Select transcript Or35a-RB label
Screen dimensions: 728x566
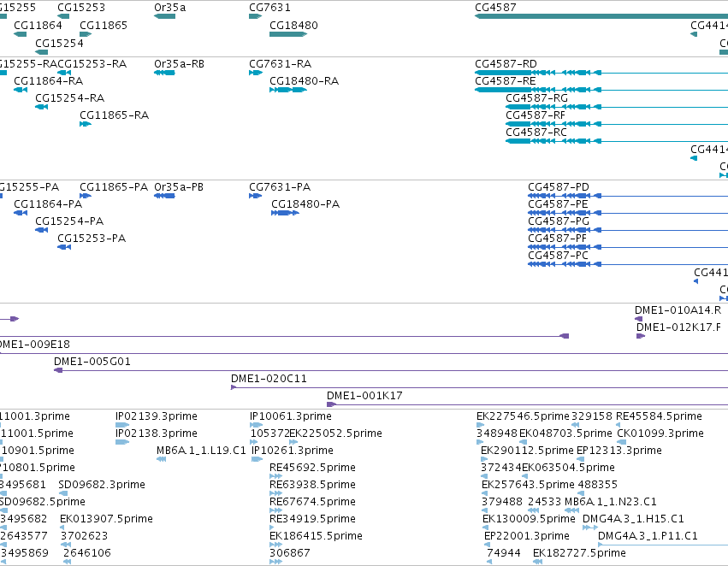[x=179, y=63]
